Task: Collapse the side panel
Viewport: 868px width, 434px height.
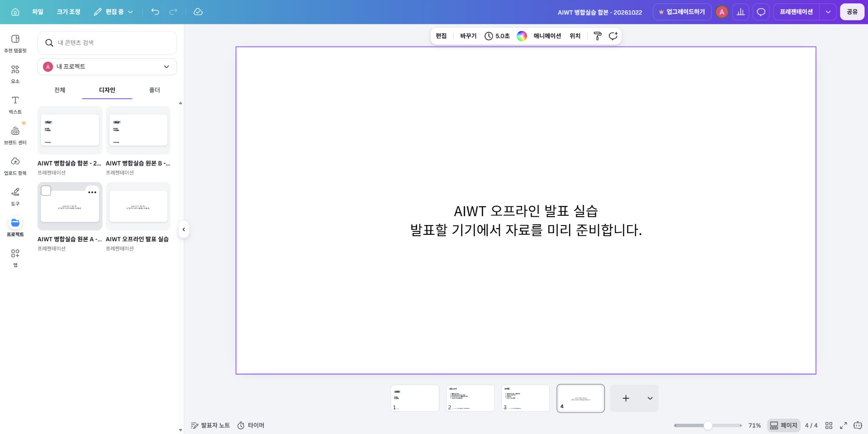Action: 184,229
